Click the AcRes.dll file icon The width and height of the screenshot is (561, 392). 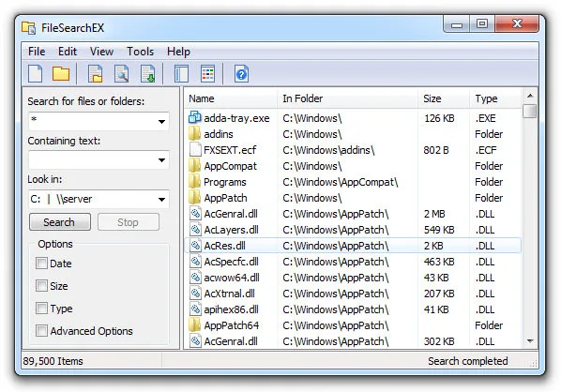(195, 246)
